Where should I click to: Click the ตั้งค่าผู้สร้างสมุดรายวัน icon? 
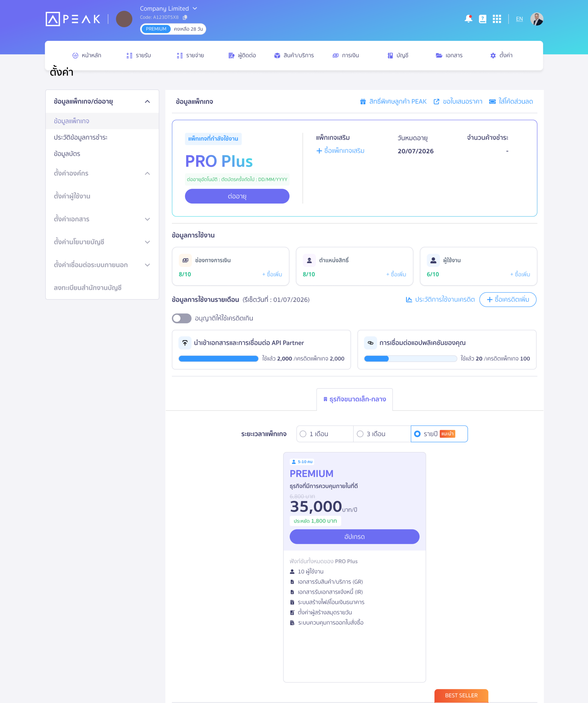point(292,613)
